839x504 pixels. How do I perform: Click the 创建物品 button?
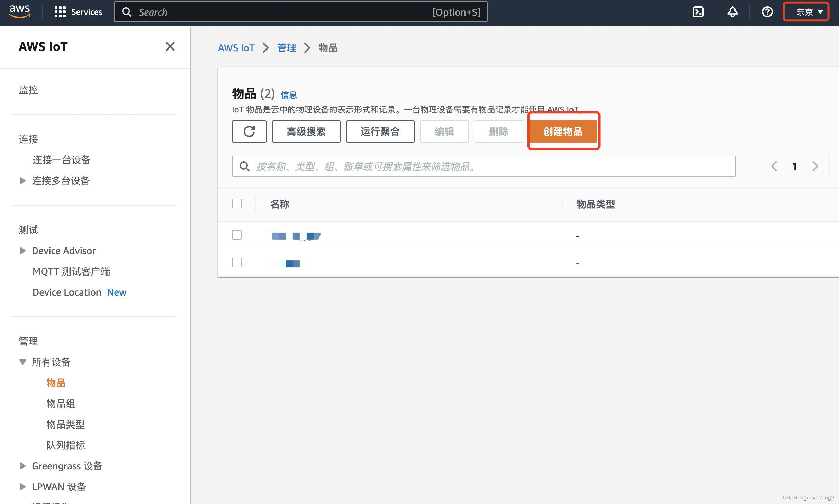[563, 132]
